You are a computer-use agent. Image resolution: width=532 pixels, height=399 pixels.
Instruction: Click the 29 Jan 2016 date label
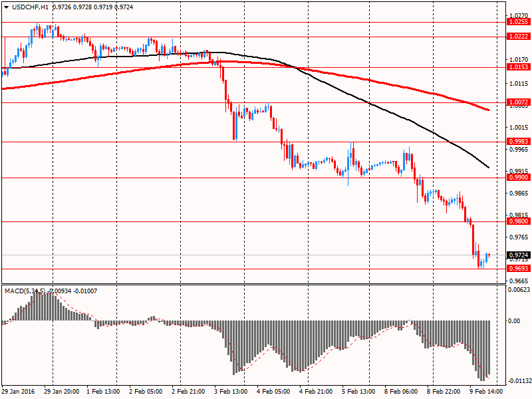pos(18,392)
